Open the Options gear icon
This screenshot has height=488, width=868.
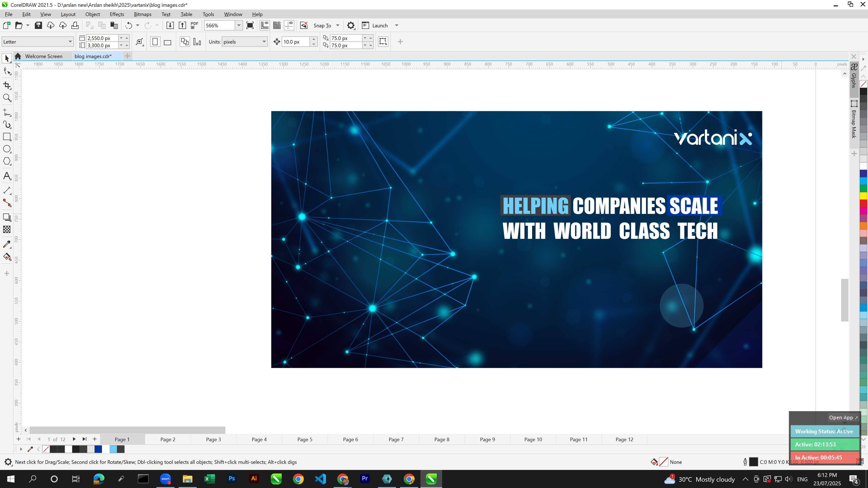click(351, 25)
